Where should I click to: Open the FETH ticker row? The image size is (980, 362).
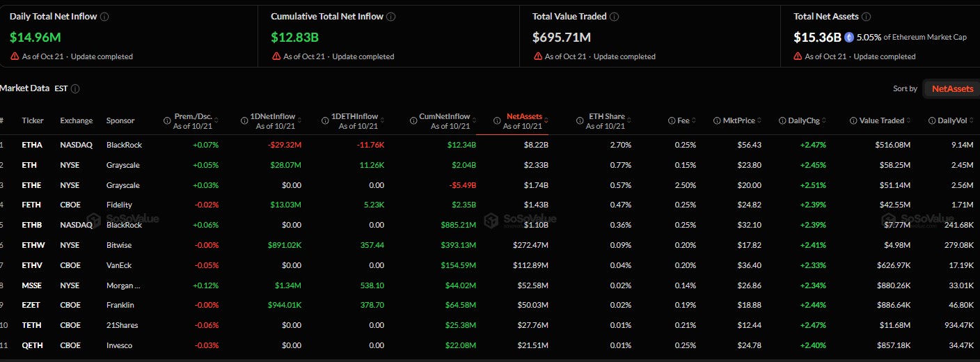pos(490,205)
